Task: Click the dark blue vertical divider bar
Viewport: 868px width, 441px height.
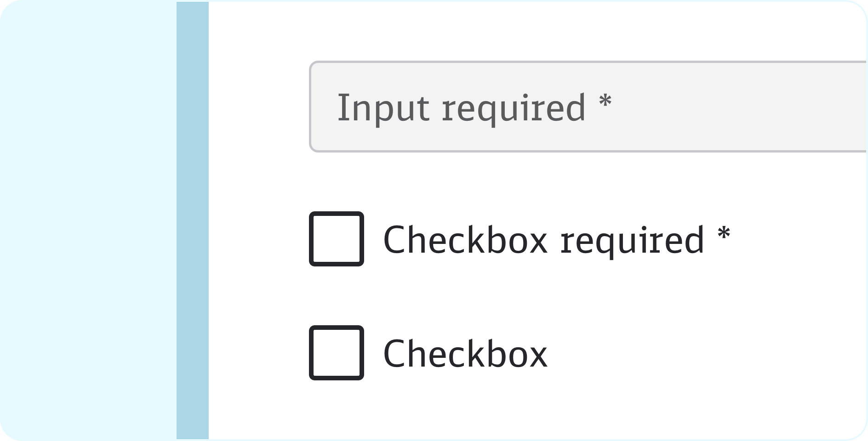Action: tap(192, 220)
